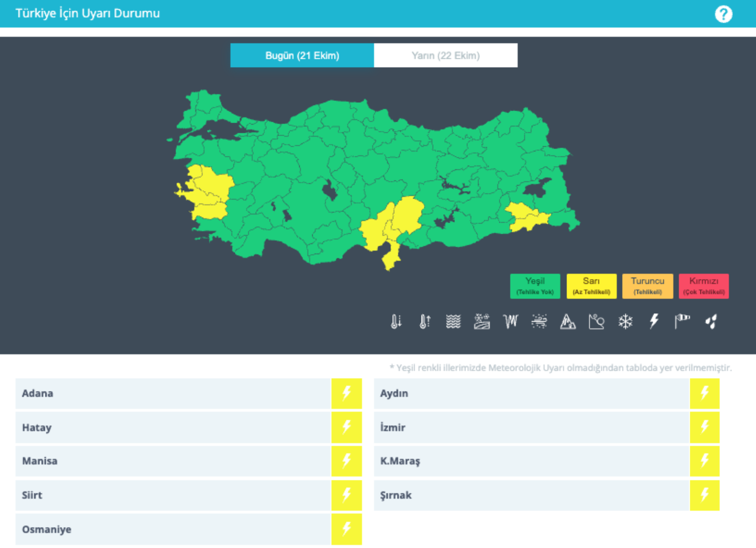Select the icicle frost warning icon
Viewport: 756px width, 548px height.
(x=511, y=321)
